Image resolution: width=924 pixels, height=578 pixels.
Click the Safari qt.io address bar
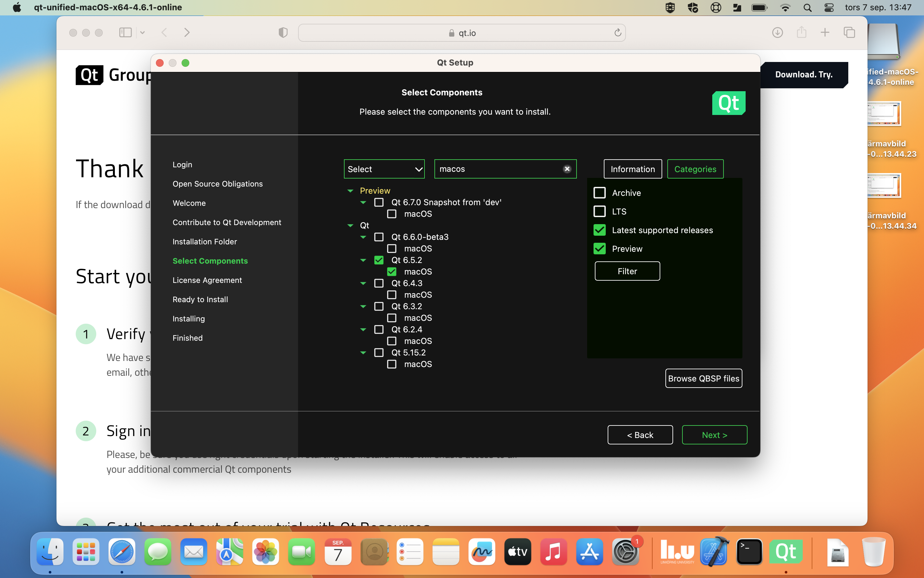[x=462, y=33]
